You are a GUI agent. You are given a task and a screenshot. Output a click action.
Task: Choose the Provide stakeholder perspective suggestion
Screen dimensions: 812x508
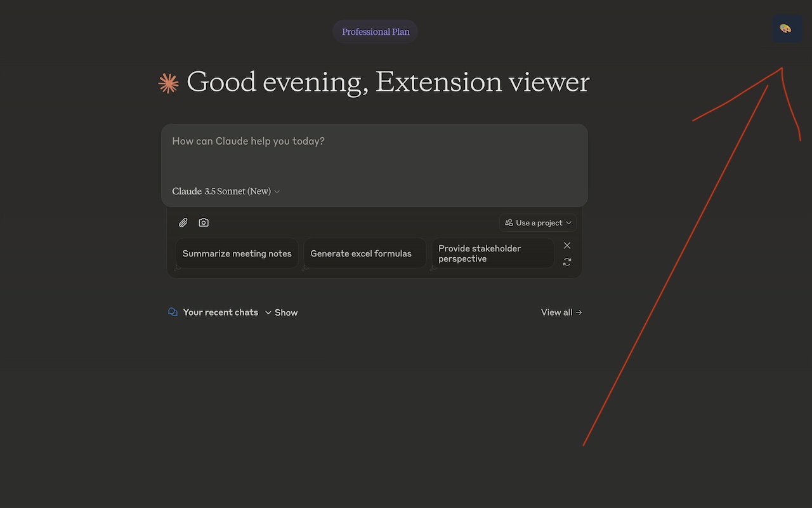493,253
